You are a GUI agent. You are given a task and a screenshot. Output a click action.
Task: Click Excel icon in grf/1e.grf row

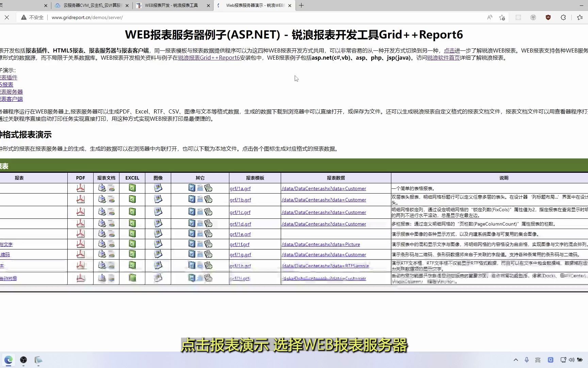pyautogui.click(x=132, y=234)
